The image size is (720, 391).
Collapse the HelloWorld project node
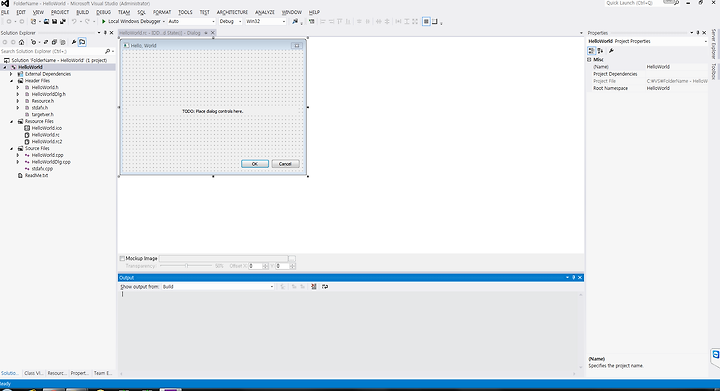pos(5,67)
